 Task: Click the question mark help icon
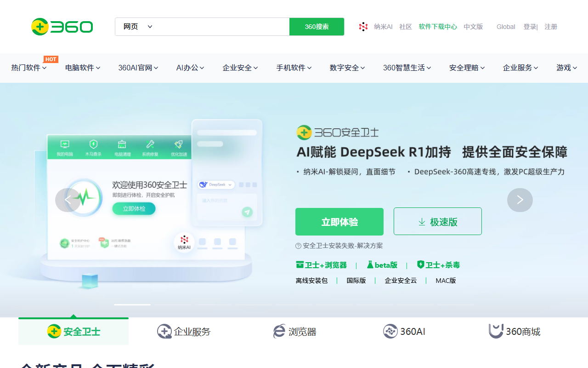pos(298,246)
